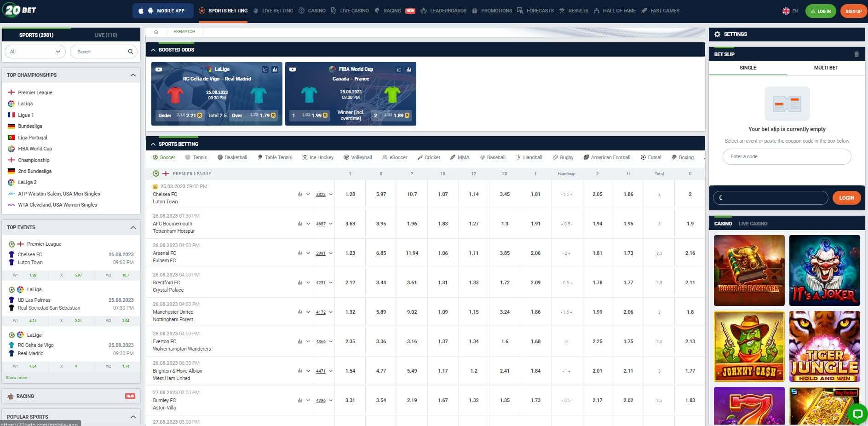
Task: Open Book of Rampage game thumbnail
Action: point(749,271)
